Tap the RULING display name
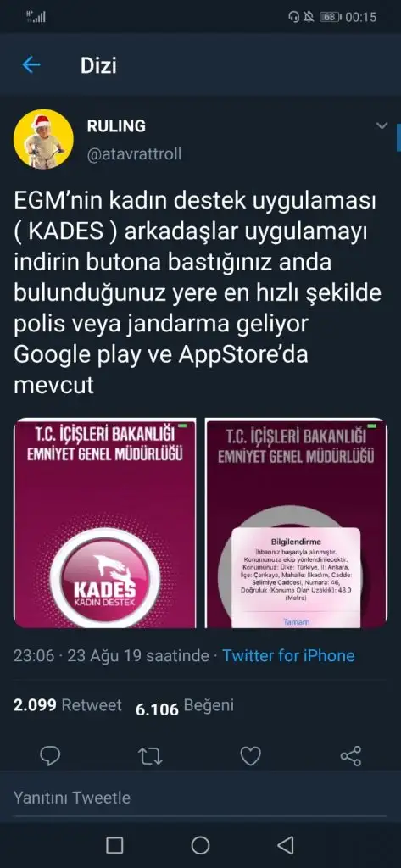Viewport: 401px width, 868px height. pyautogui.click(x=116, y=125)
